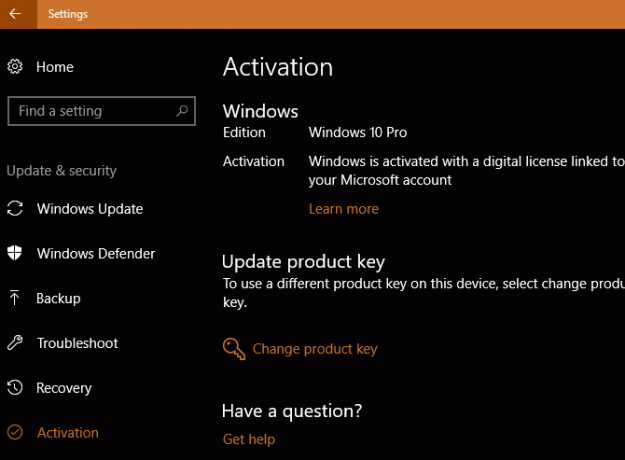Viewport: 625px width, 460px height.
Task: Click the back arrow in Settings title bar
Action: 15,14
